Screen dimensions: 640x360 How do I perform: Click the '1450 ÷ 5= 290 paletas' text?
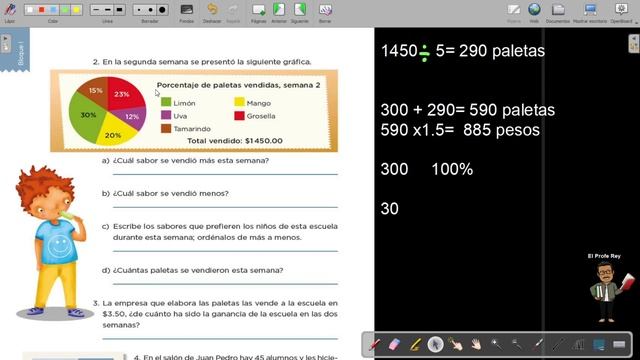pyautogui.click(x=463, y=51)
